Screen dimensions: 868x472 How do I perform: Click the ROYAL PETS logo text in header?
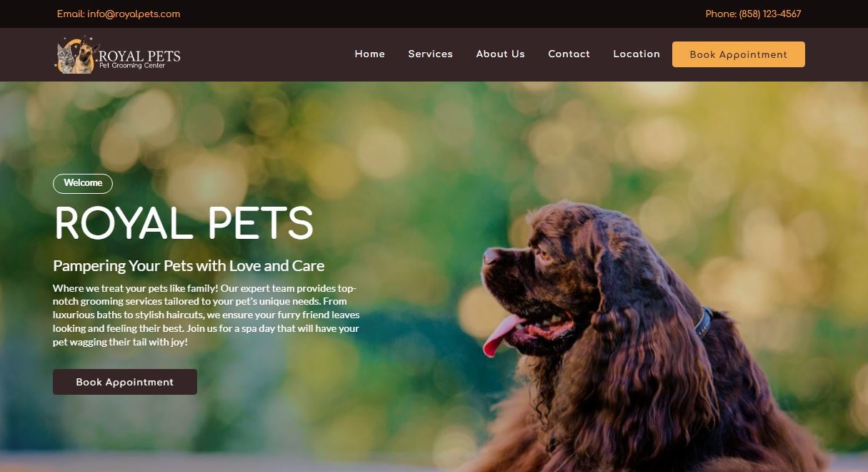[139, 56]
